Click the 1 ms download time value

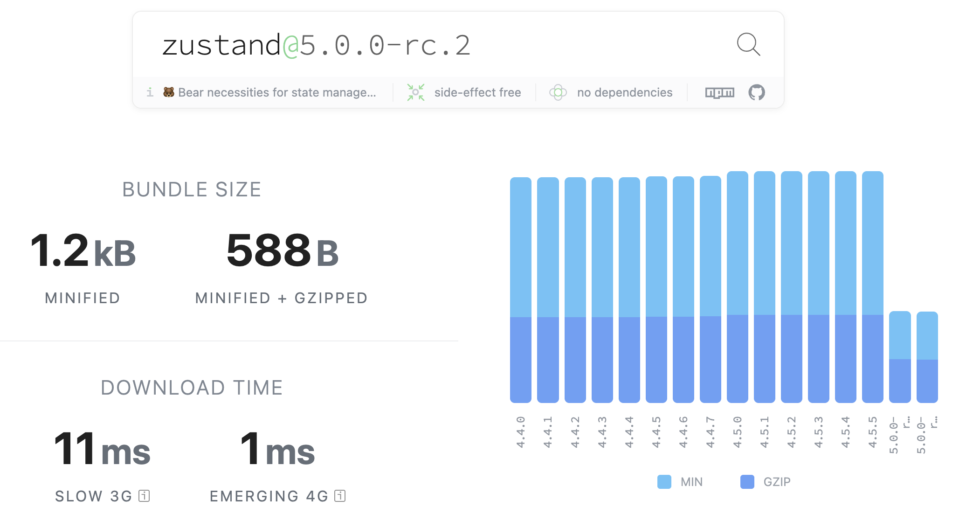tap(277, 449)
